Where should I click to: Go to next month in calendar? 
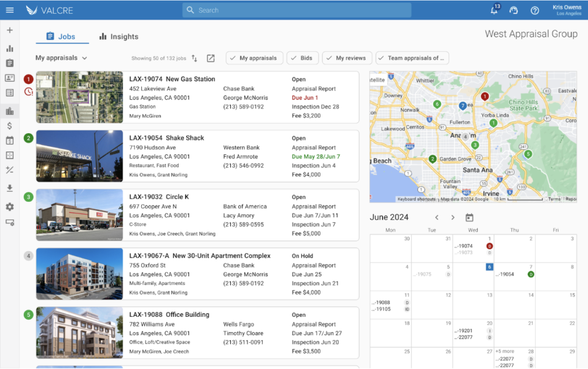coord(452,217)
